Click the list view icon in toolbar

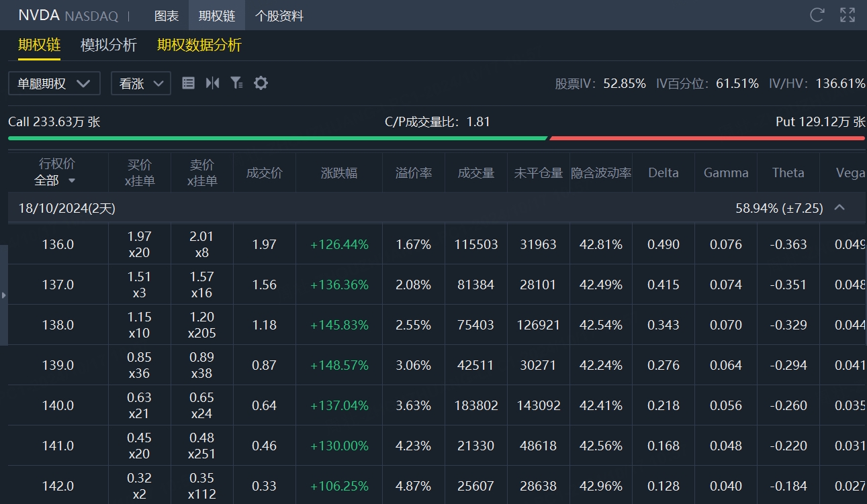[x=189, y=83]
